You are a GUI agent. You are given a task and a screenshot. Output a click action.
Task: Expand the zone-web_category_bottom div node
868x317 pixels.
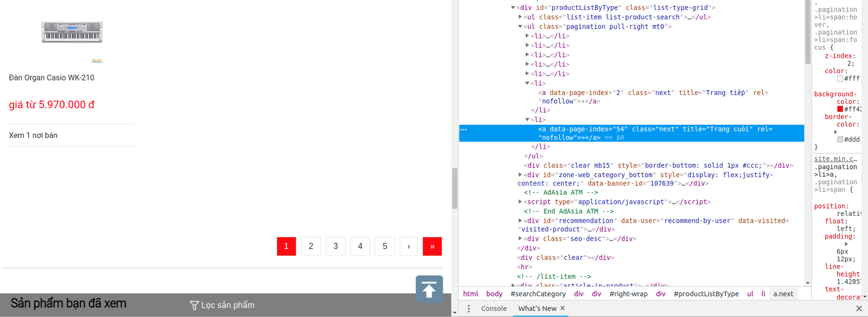tap(520, 175)
